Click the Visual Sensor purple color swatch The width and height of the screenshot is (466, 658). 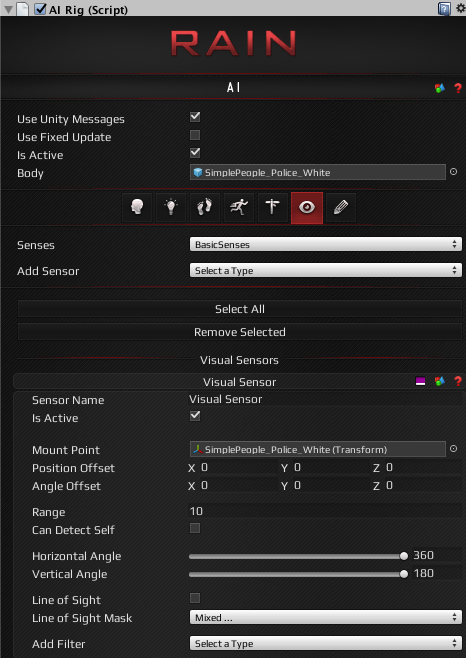coord(420,381)
